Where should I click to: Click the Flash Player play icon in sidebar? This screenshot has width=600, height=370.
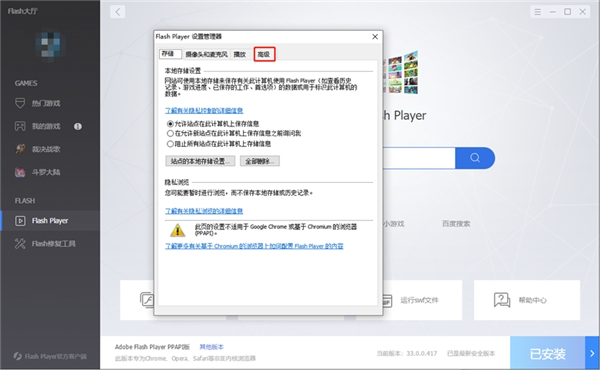[20, 221]
